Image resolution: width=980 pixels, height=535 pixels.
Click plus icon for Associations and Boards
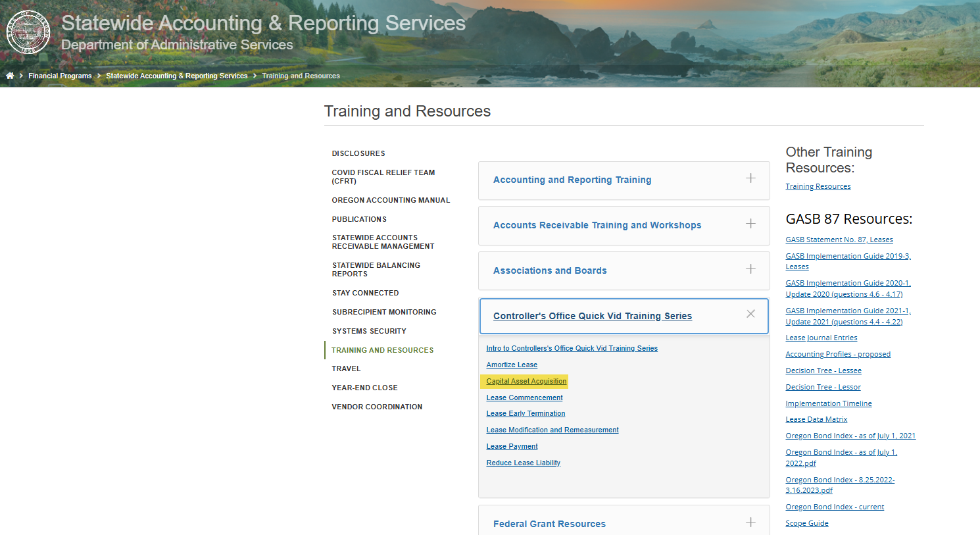click(750, 269)
